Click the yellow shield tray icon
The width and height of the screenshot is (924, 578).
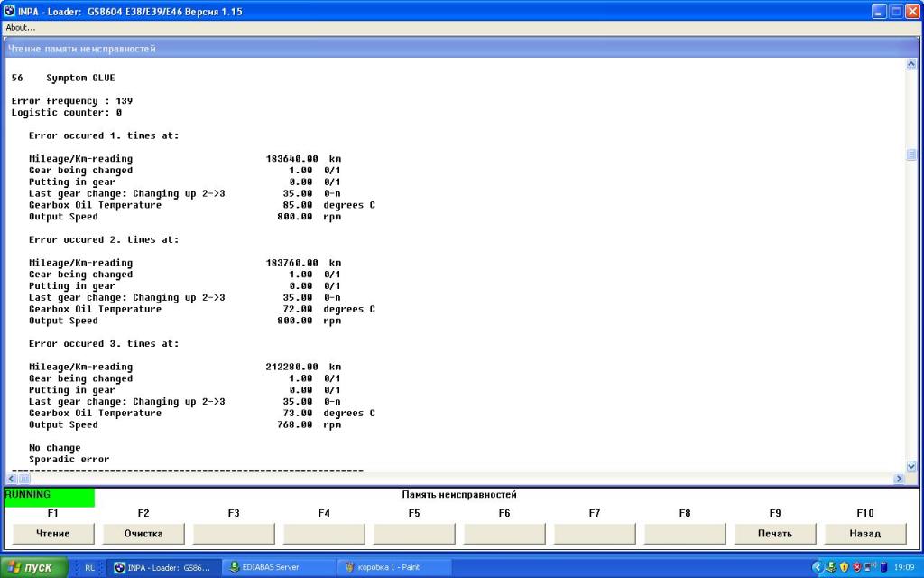(844, 567)
